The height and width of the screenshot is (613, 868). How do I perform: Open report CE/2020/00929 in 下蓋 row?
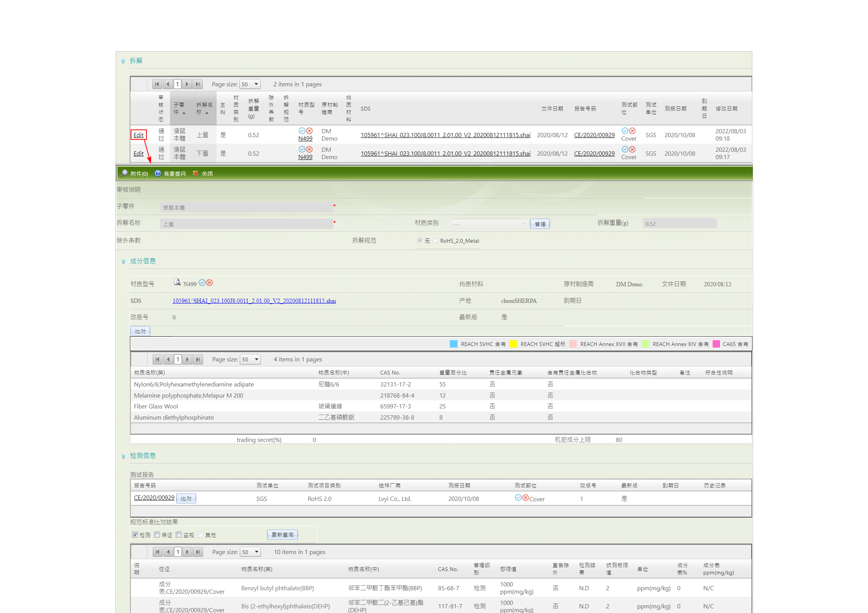[594, 153]
